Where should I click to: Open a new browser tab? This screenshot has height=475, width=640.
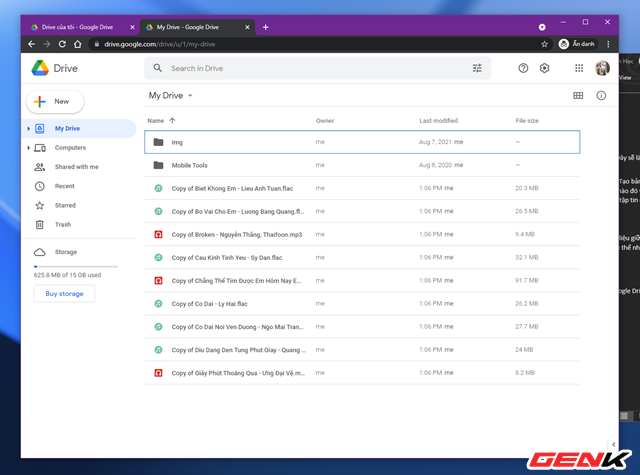tap(266, 27)
